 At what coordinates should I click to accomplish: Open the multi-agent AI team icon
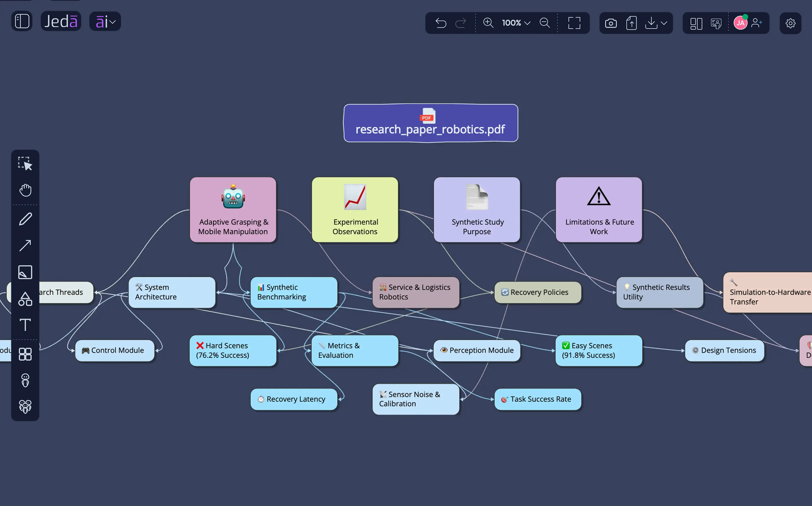point(25,407)
